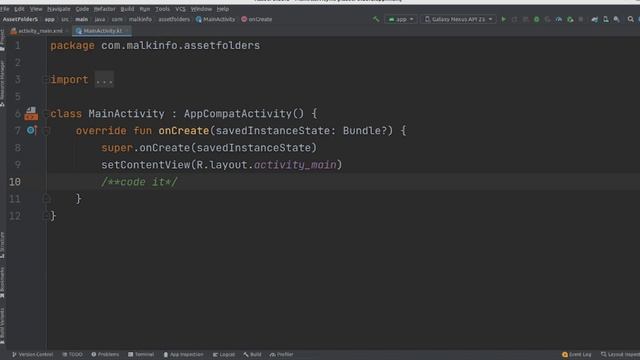This screenshot has height=360, width=640.
Task: Click 'com.malkinfo.assetfolders' package name
Action: coord(180,45)
